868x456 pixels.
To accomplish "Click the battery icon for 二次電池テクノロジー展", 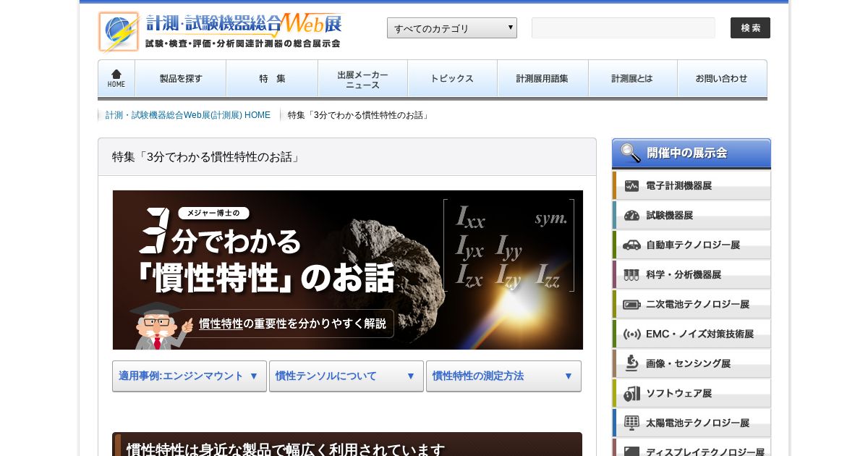I will 631,304.
